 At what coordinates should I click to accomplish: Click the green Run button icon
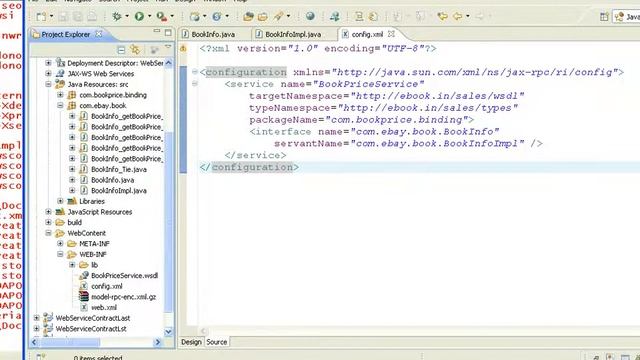coord(139,16)
